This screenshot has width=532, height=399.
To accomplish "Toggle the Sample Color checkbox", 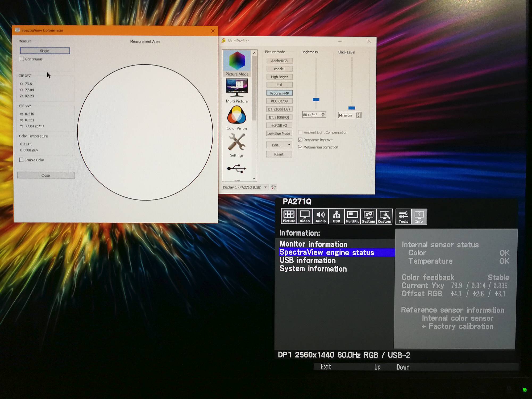I will click(x=22, y=160).
